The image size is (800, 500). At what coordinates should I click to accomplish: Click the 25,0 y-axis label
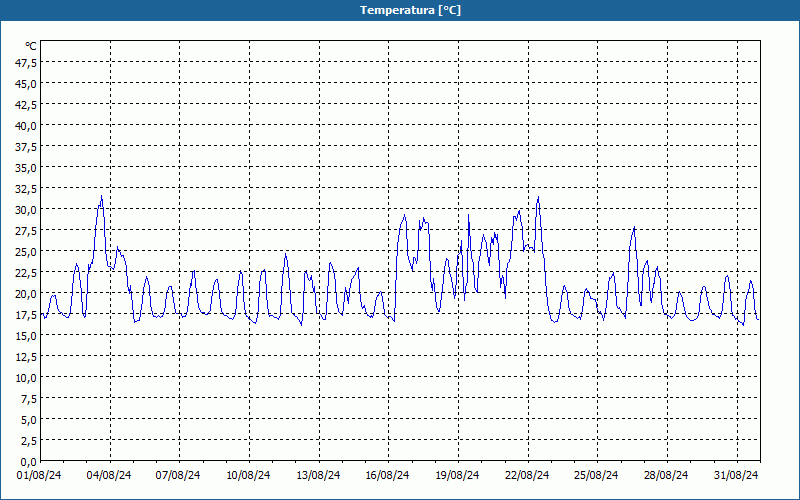tap(27, 252)
